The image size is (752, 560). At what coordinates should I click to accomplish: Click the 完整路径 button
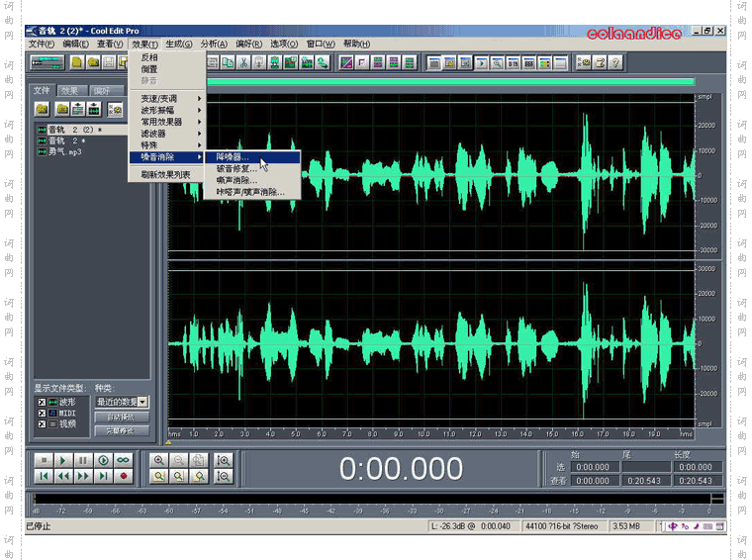pyautogui.click(x=122, y=431)
